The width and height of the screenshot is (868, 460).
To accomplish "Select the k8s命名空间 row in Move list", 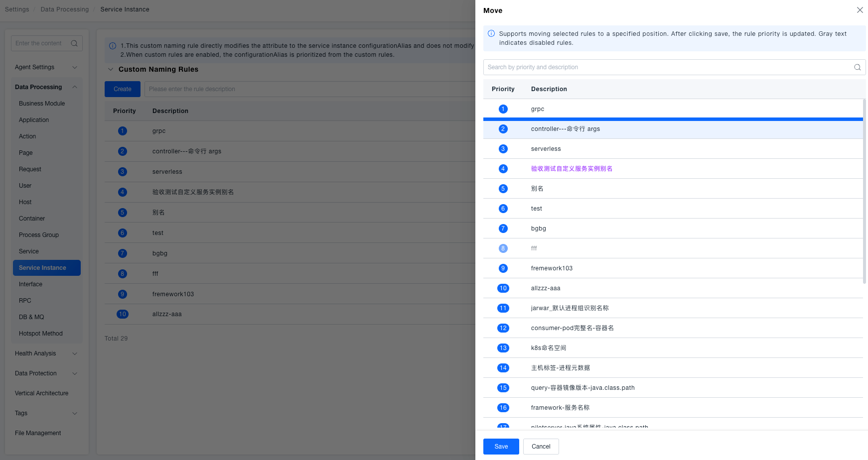I will (673, 348).
